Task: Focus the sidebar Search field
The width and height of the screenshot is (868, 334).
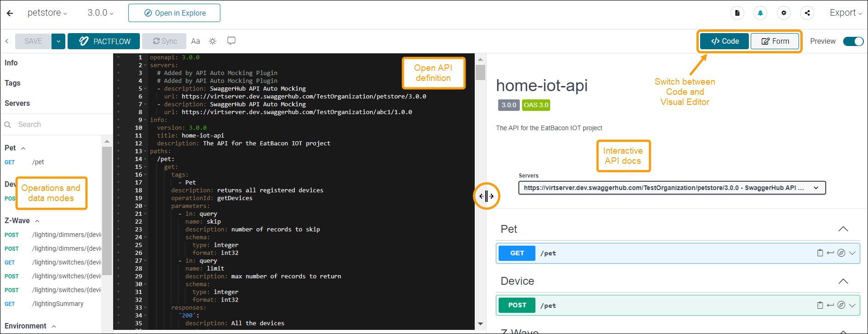Action: (56, 125)
